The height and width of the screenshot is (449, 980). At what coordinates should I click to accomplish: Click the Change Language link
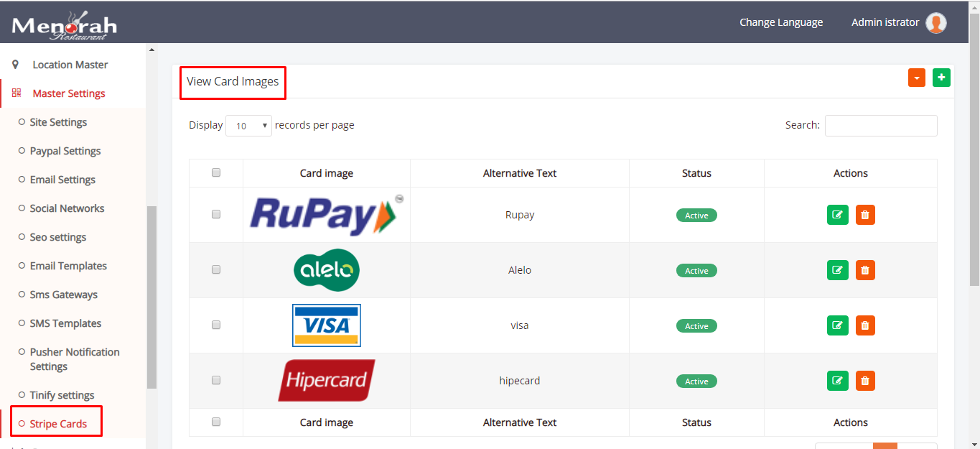tap(781, 22)
